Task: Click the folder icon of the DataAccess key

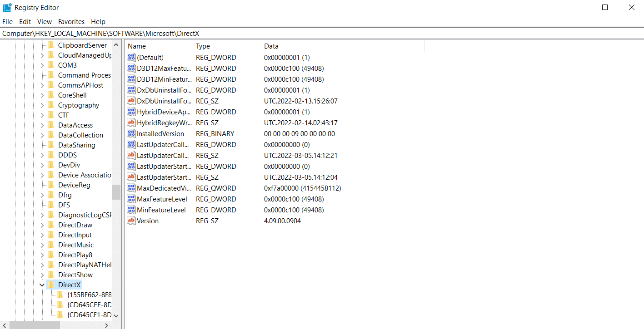Action: 51,125
